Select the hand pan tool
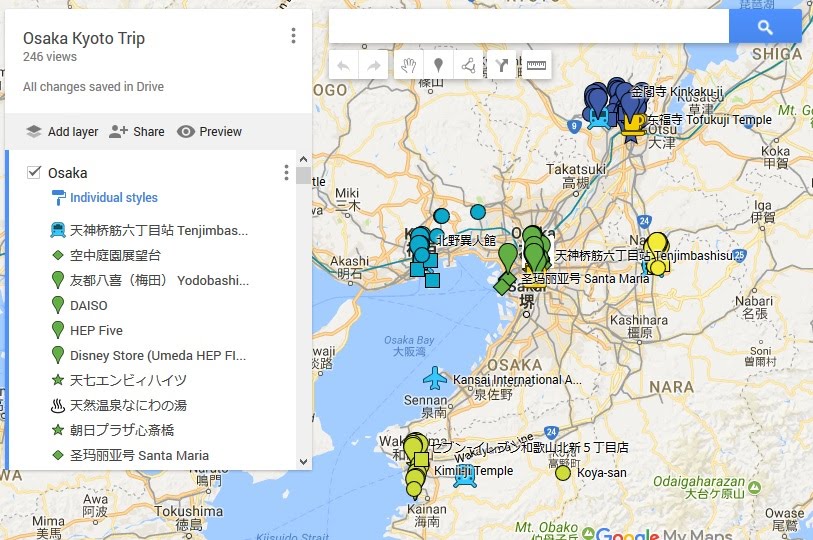Viewport: 813px width, 540px height. (x=409, y=65)
